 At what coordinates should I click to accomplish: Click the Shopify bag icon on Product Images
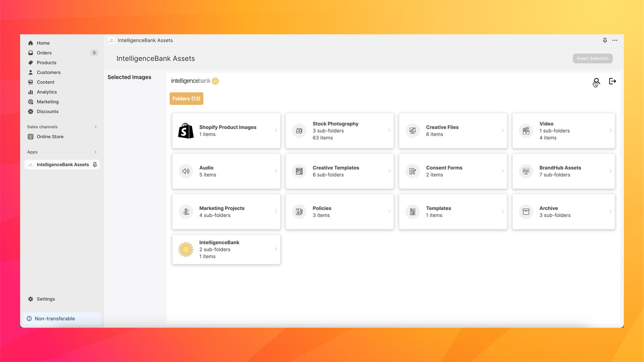[186, 131]
